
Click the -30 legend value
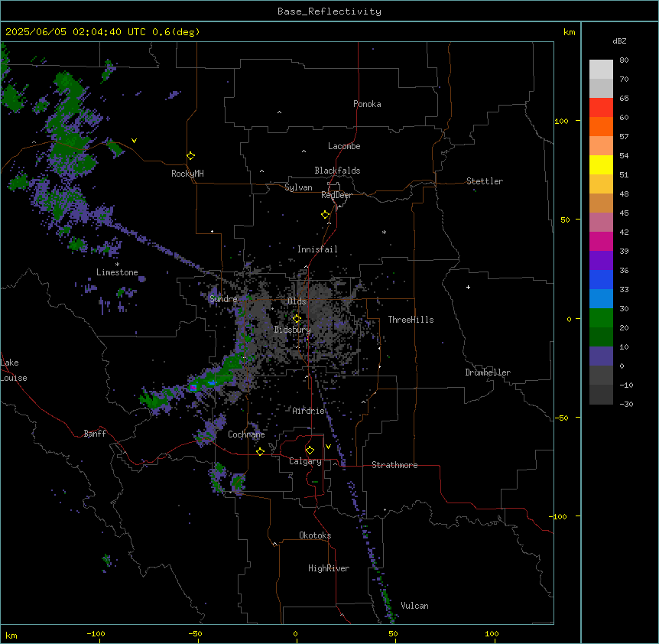tap(626, 404)
